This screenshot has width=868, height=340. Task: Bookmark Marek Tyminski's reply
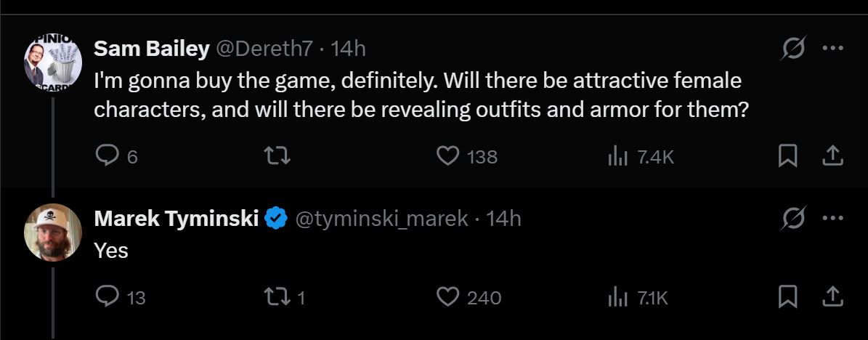click(787, 296)
